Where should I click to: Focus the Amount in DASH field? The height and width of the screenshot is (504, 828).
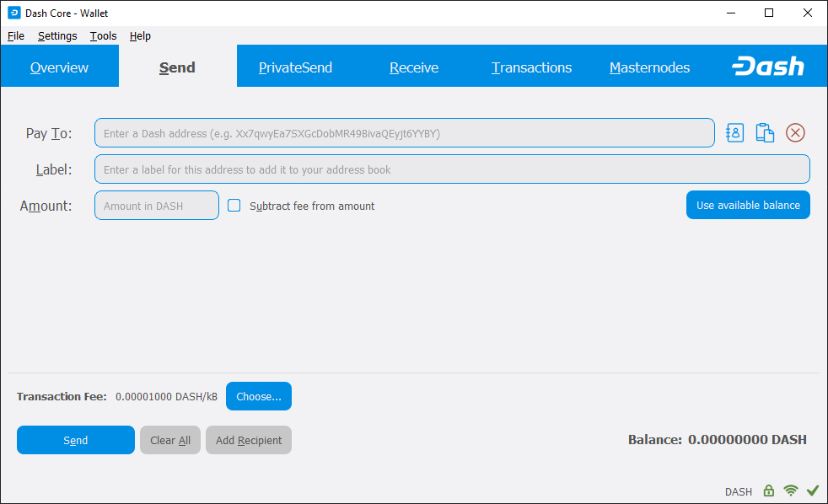pos(156,206)
